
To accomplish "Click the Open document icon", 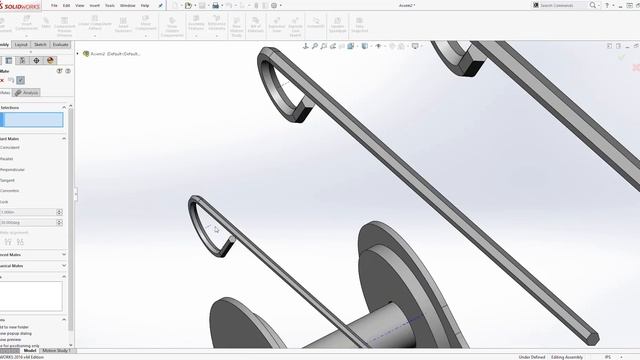I will [x=188, y=5].
